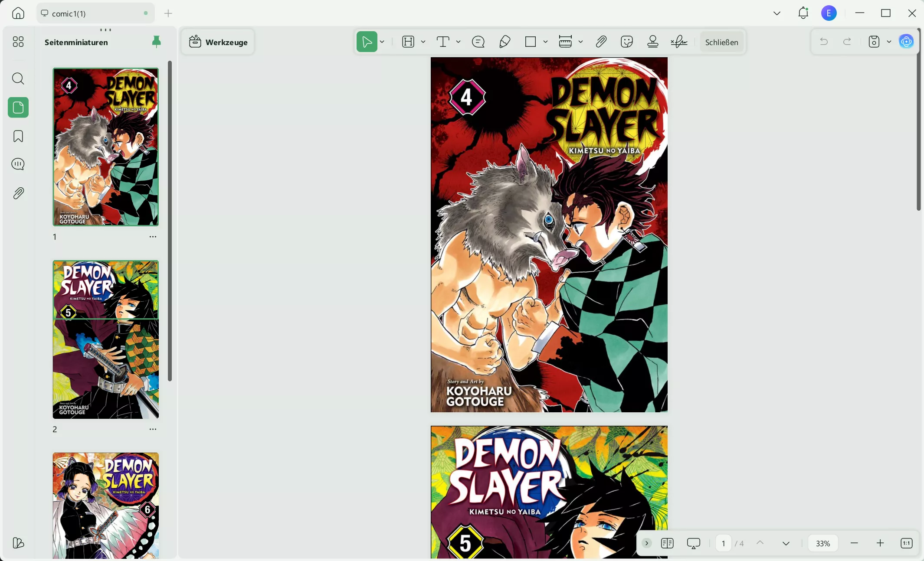This screenshot has height=561, width=924.
Task: Choose the highlight text tool
Action: 408,42
